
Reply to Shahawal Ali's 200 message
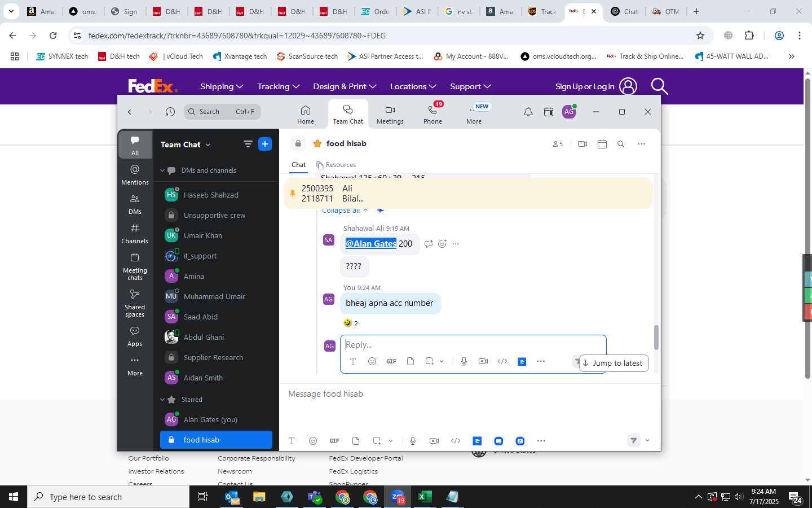click(429, 244)
